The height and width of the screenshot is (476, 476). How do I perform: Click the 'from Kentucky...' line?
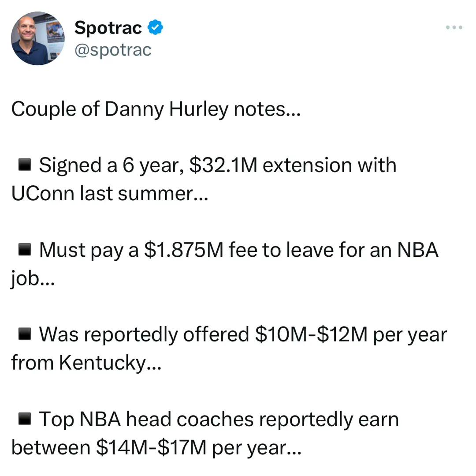[86, 363]
